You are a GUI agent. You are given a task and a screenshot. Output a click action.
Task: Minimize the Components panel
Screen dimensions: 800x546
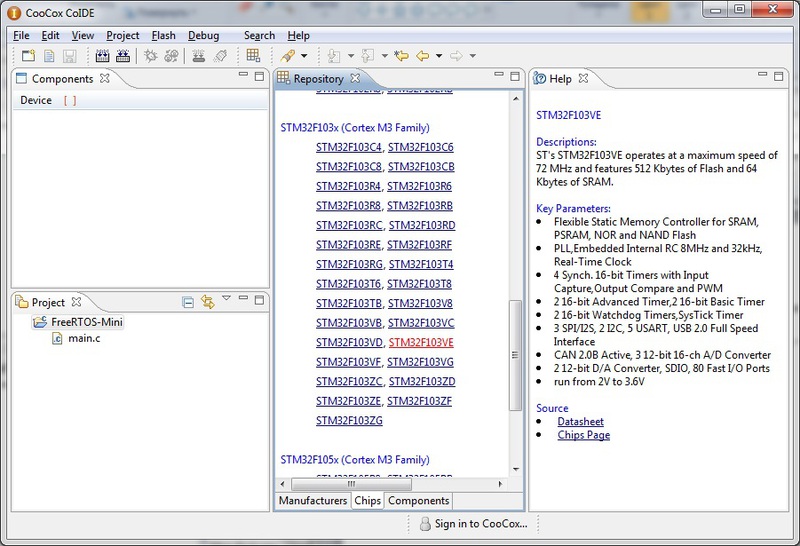click(x=243, y=75)
